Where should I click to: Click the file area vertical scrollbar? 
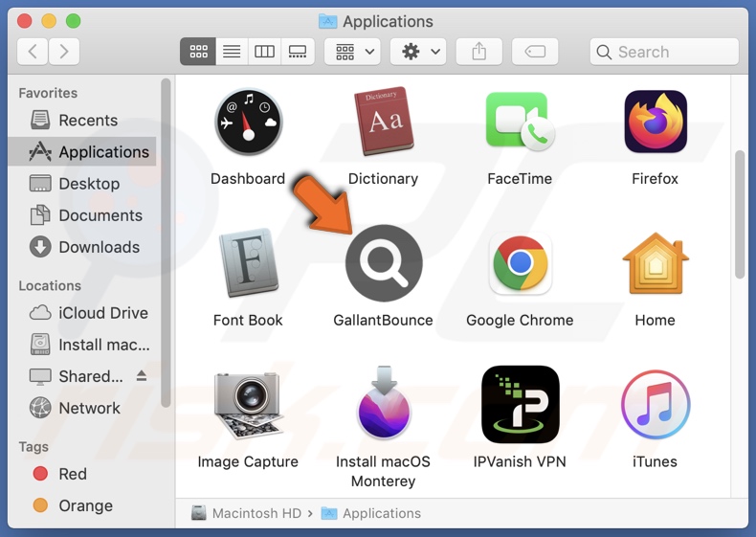point(740,214)
